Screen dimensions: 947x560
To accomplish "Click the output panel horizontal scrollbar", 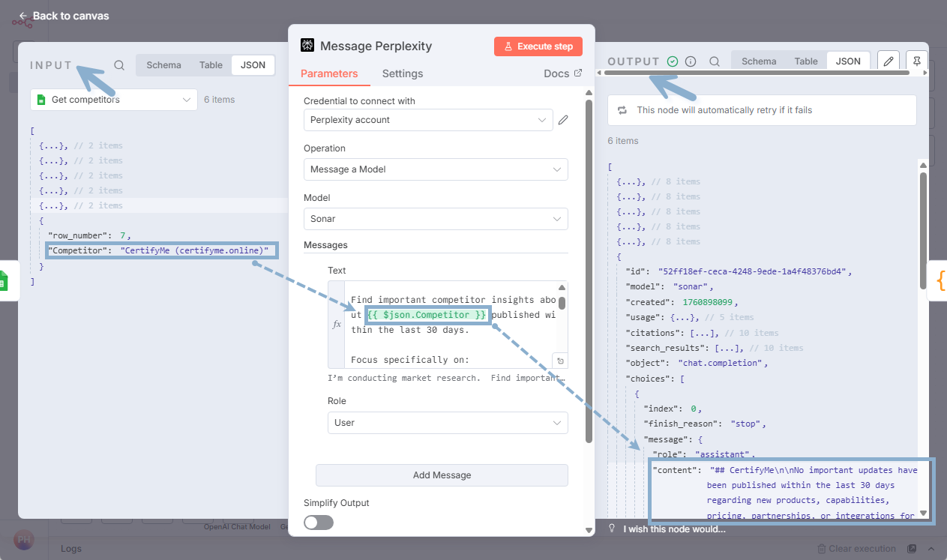I will coord(757,73).
